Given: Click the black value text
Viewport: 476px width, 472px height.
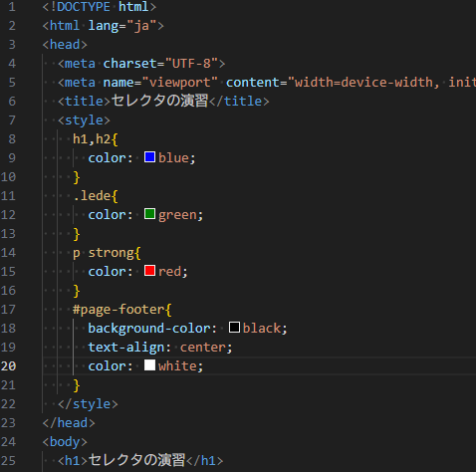Looking at the screenshot, I should point(262,329).
